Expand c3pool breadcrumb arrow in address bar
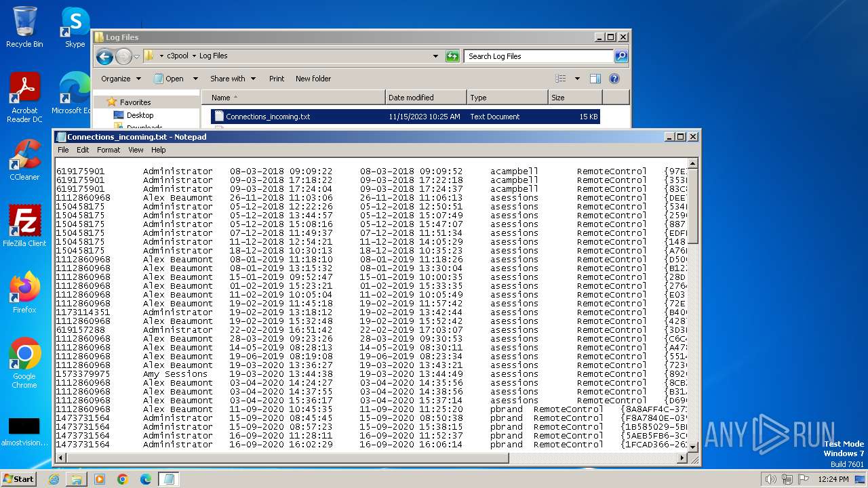The width and height of the screenshot is (868, 488). click(194, 56)
